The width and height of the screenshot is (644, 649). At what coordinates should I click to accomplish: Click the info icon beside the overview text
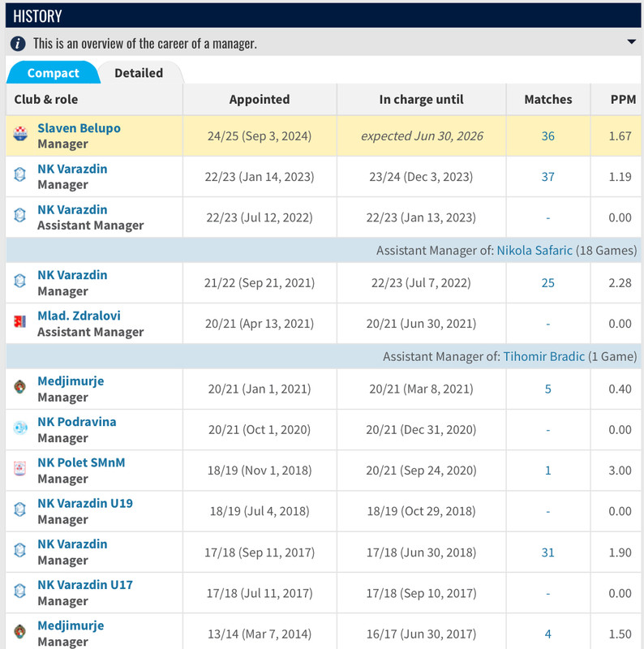[18, 44]
